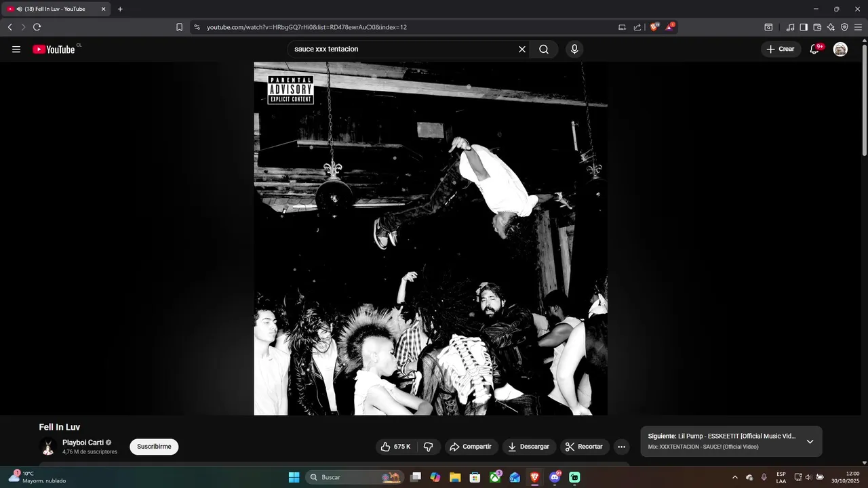Open the Playboi Carti channel avatar
Screen dimensions: 868x488
48,447
